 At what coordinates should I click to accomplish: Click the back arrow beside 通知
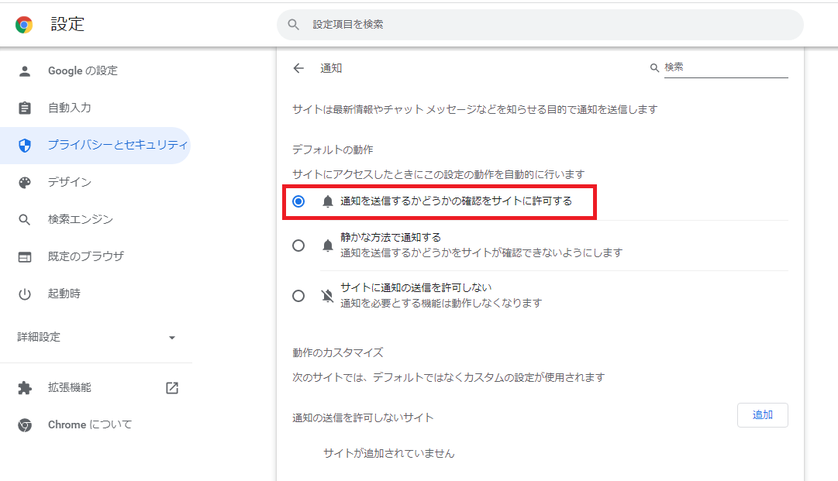[298, 68]
